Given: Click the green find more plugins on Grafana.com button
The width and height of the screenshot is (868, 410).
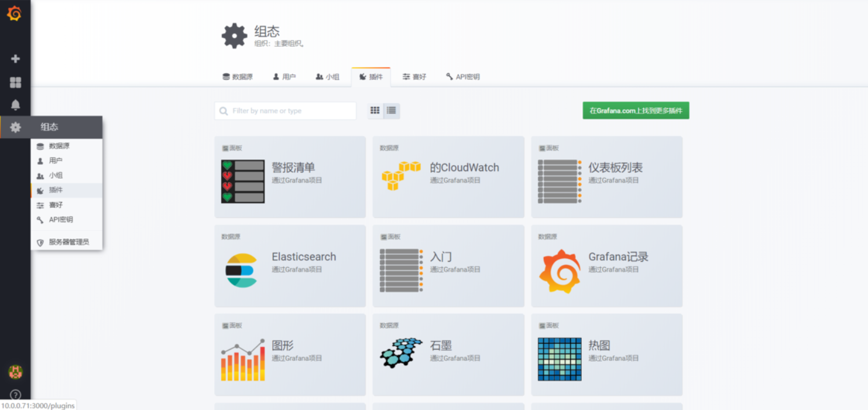Looking at the screenshot, I should point(636,111).
